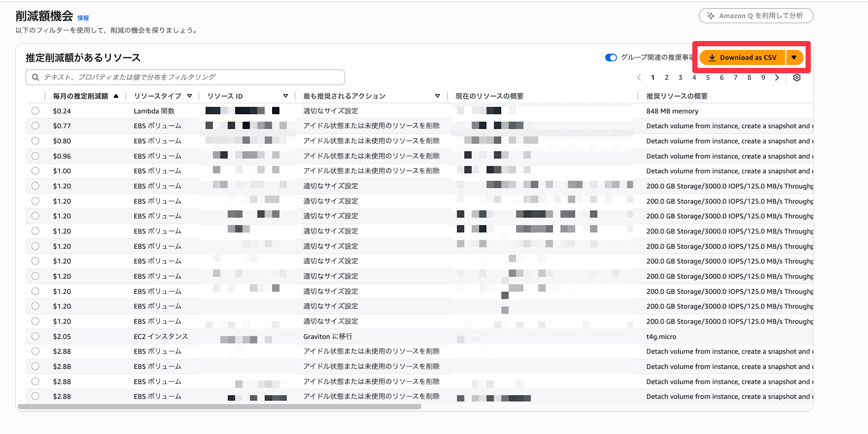
Task: Select the $2.05 EC2 インスタンス row radio button
Action: point(36,336)
